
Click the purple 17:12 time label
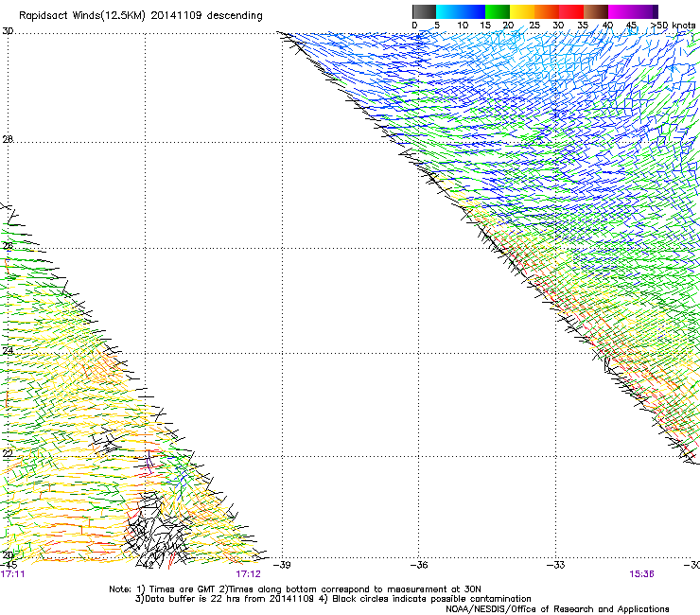(x=248, y=574)
